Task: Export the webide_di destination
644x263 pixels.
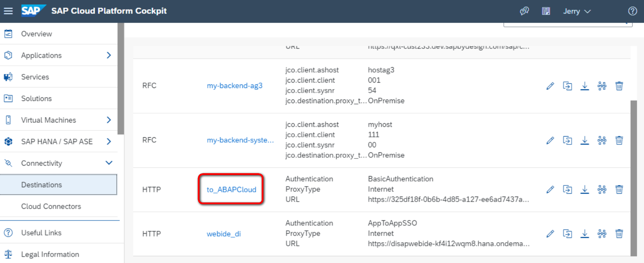Action: coord(585,234)
